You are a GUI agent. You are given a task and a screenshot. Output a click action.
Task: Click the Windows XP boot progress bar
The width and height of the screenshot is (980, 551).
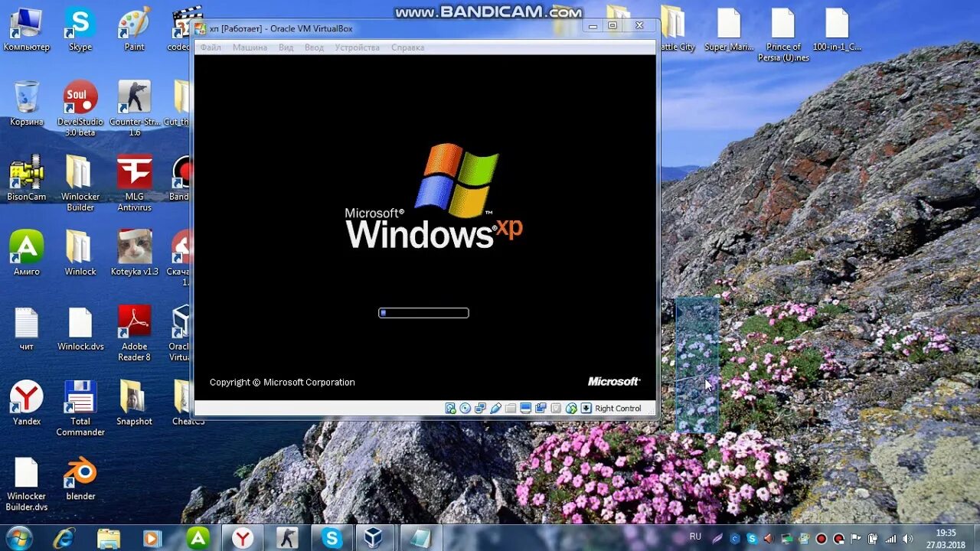423,312
